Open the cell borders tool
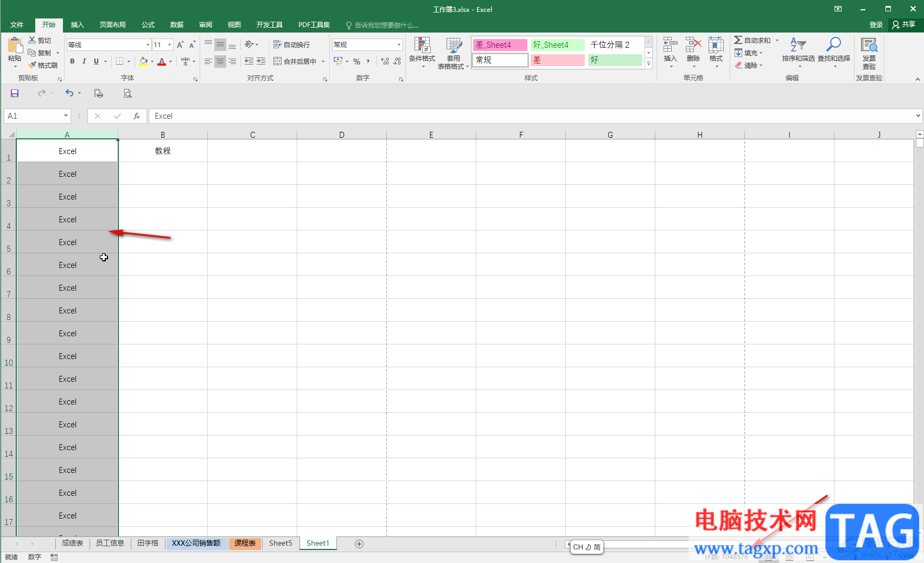The image size is (924, 563). coord(120,62)
